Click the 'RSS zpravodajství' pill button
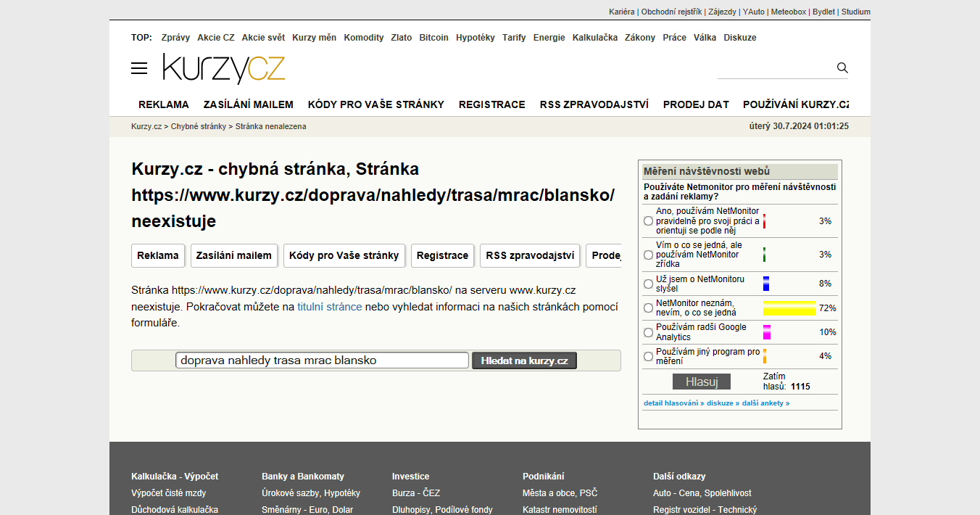This screenshot has width=980, height=515. (530, 255)
